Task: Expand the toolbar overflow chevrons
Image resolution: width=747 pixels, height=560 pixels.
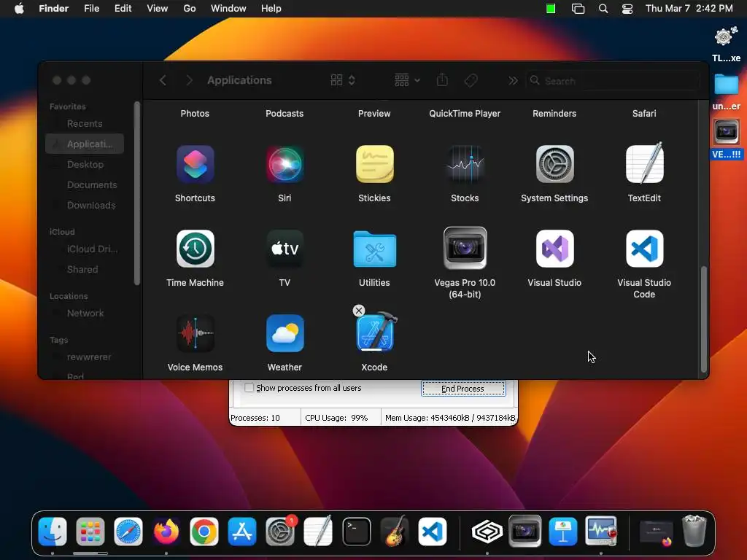Action: 513,80
